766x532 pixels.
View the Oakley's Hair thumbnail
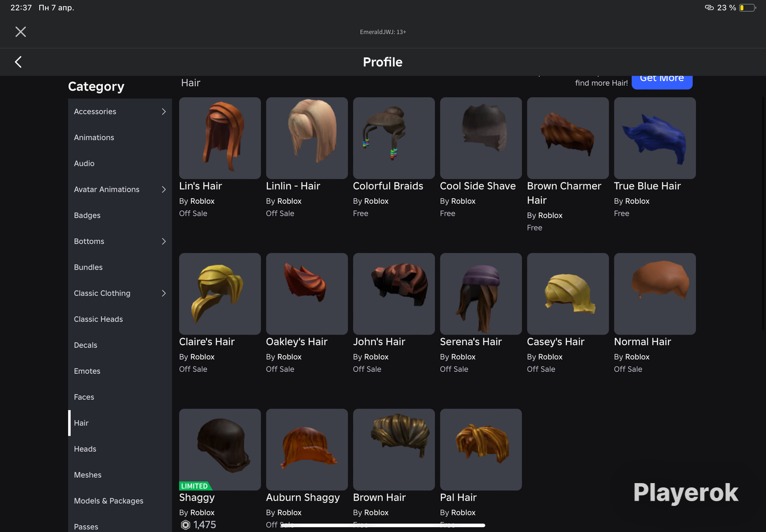pyautogui.click(x=307, y=294)
